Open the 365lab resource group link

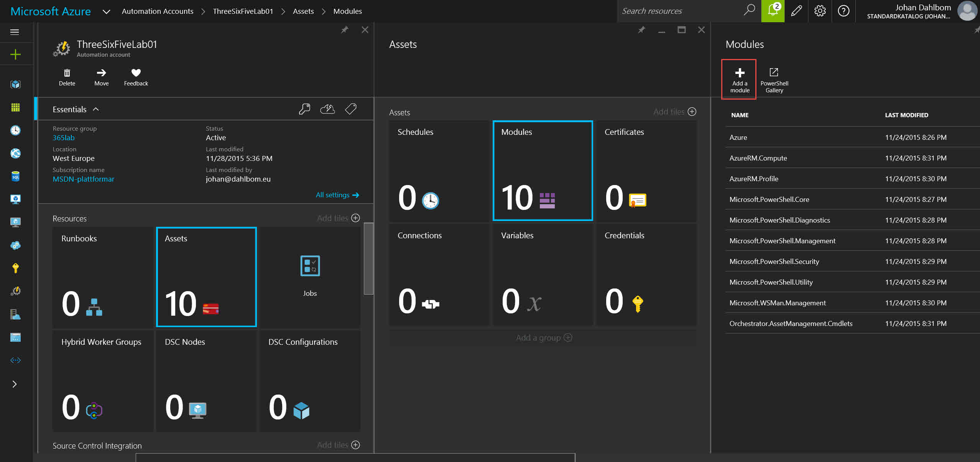point(64,138)
